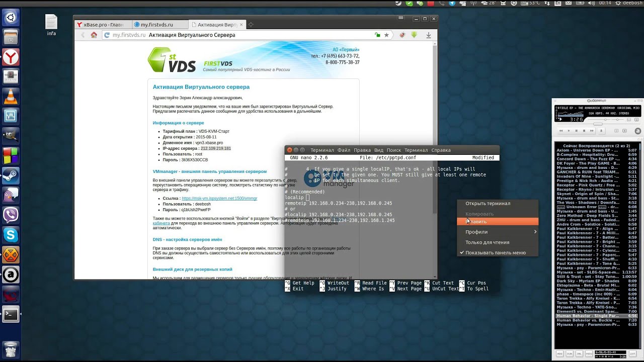Toggle playlist window button in Audacious
Viewport: 644px width, 362px height.
coord(636,120)
